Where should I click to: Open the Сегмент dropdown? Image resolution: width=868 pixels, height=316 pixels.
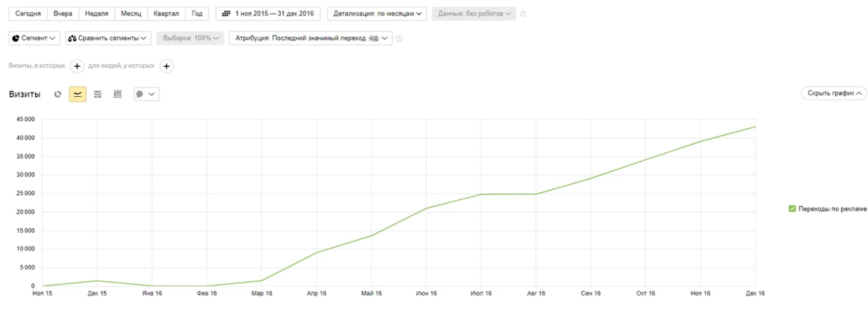(x=35, y=38)
